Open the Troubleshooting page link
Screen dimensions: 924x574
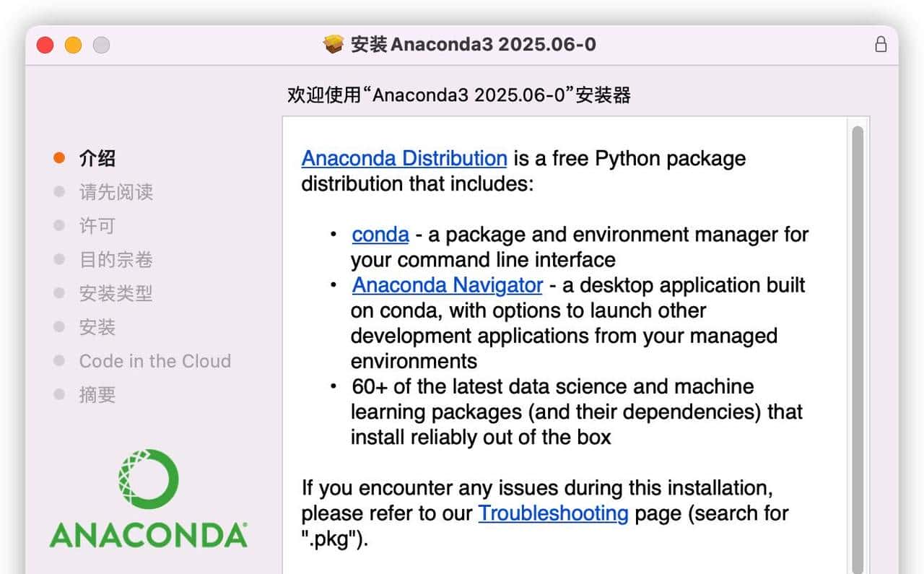tap(553, 513)
